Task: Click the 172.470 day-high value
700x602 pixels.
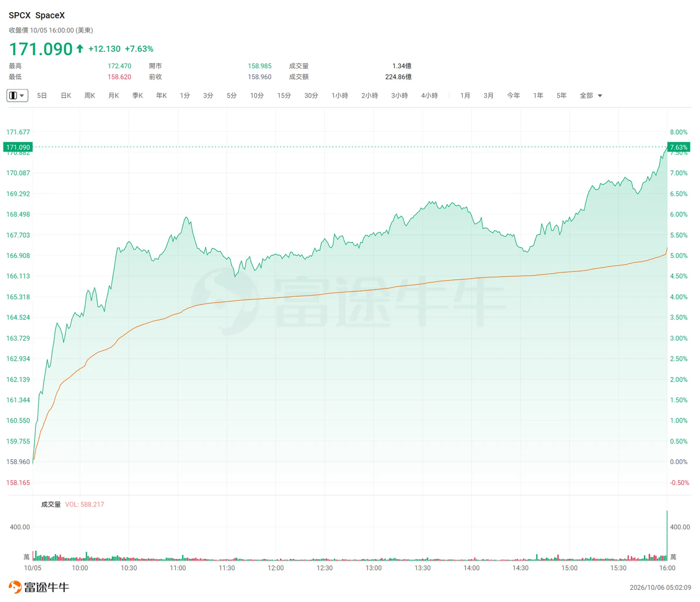Action: tap(119, 66)
